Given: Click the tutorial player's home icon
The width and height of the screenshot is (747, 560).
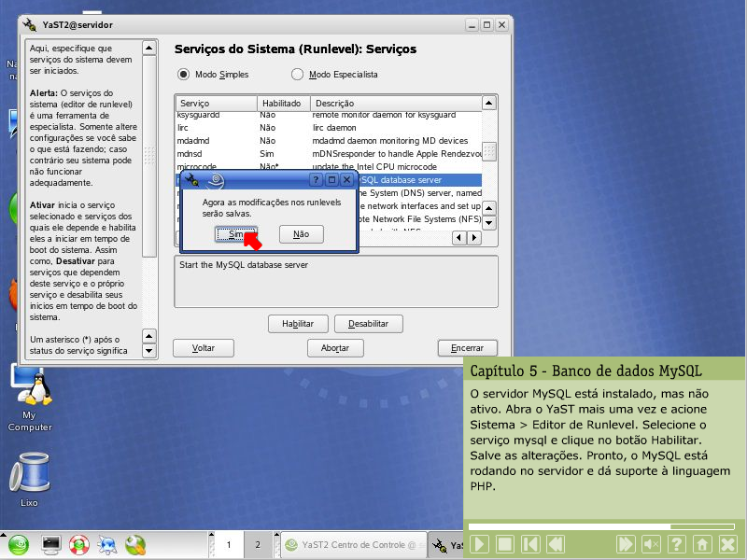Looking at the screenshot, I should tap(701, 544).
